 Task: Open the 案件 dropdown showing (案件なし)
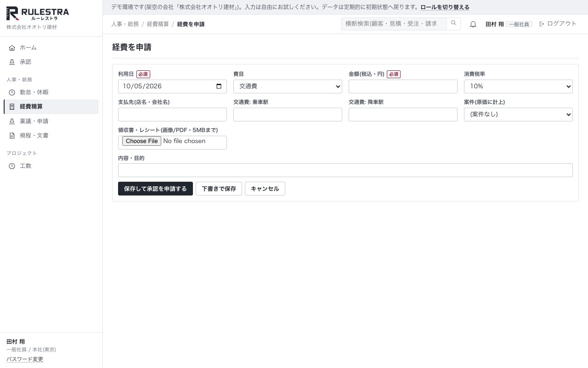(518, 115)
